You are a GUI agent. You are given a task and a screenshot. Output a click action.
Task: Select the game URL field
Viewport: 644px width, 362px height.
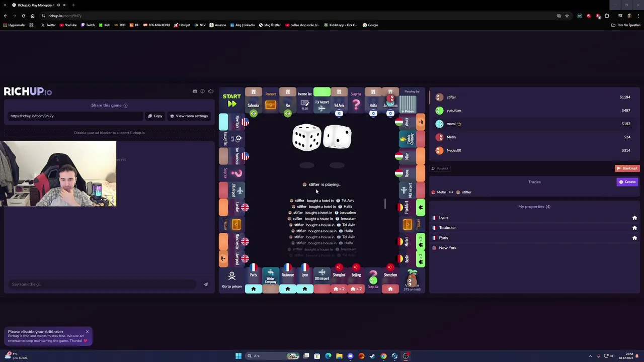75,116
